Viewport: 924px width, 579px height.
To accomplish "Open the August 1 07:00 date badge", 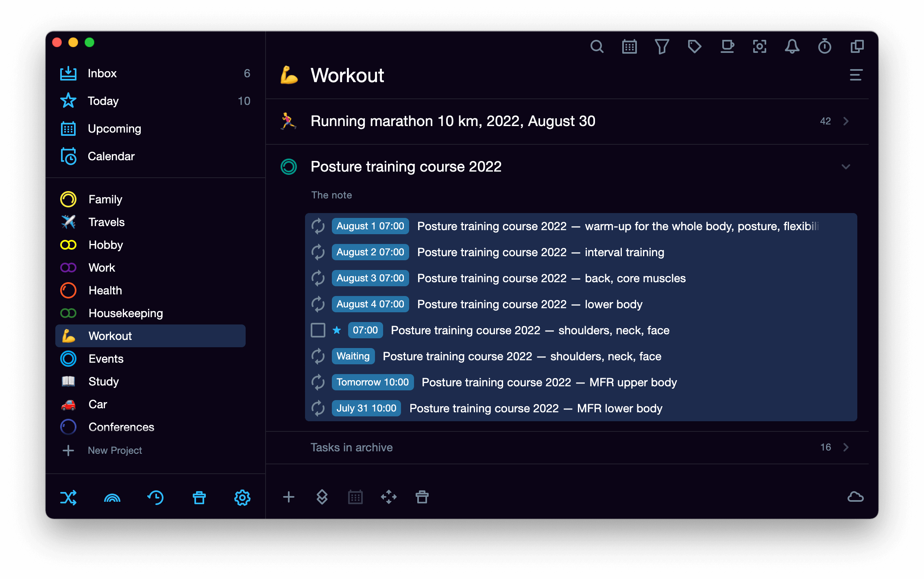I will [370, 226].
